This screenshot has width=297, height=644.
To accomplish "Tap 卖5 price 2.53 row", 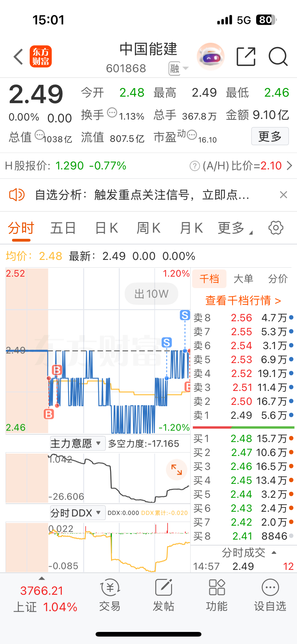I will (243, 360).
